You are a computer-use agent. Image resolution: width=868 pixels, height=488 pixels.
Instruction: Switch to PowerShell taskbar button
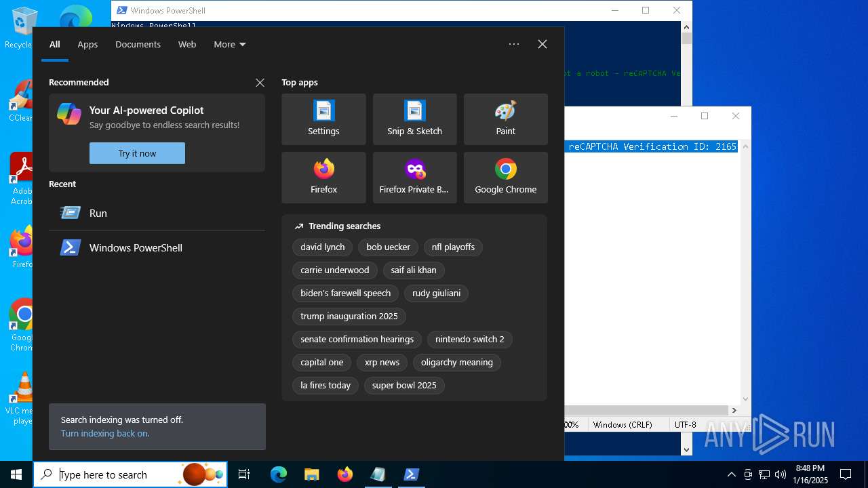tap(411, 474)
